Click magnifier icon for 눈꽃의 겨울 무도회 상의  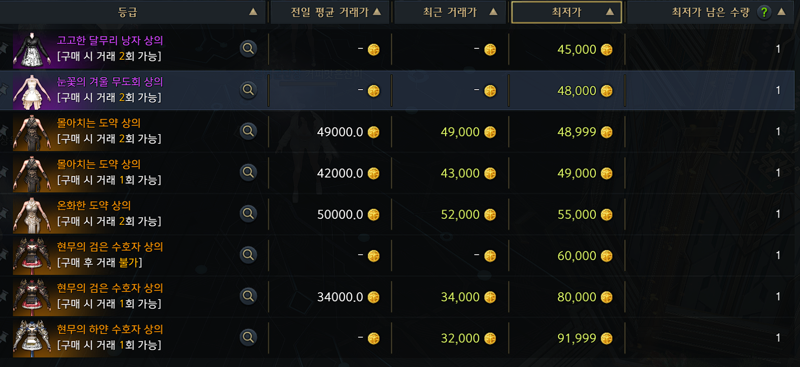[x=248, y=90]
